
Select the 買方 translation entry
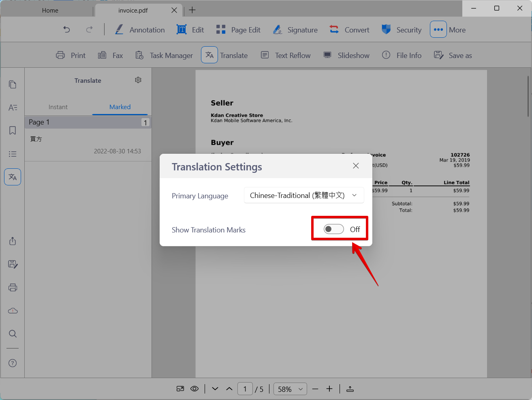pyautogui.click(x=88, y=145)
